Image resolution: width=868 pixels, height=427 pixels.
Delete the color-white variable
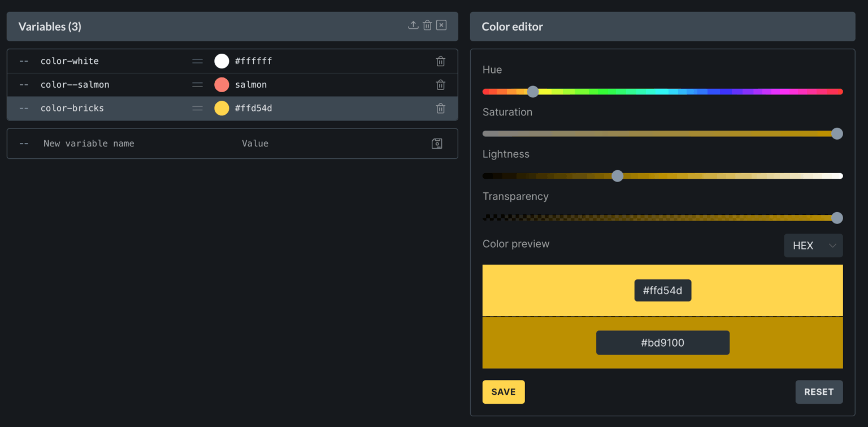tap(440, 61)
